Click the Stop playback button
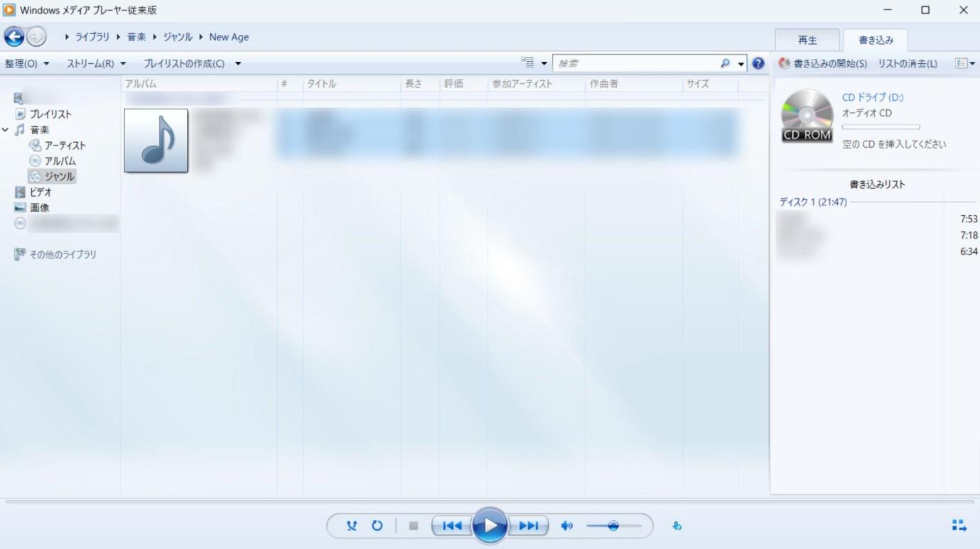Image resolution: width=980 pixels, height=549 pixels. [x=414, y=526]
